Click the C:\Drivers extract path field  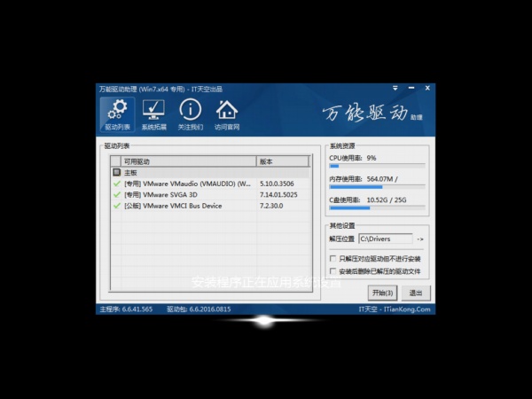[x=386, y=239]
